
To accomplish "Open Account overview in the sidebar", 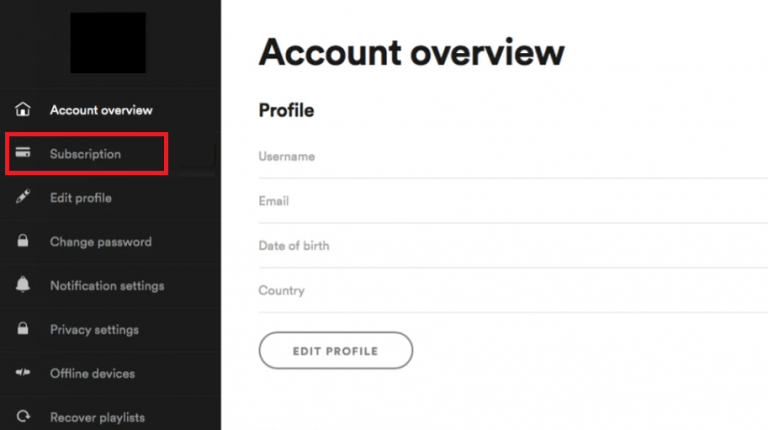I will 110,110.
